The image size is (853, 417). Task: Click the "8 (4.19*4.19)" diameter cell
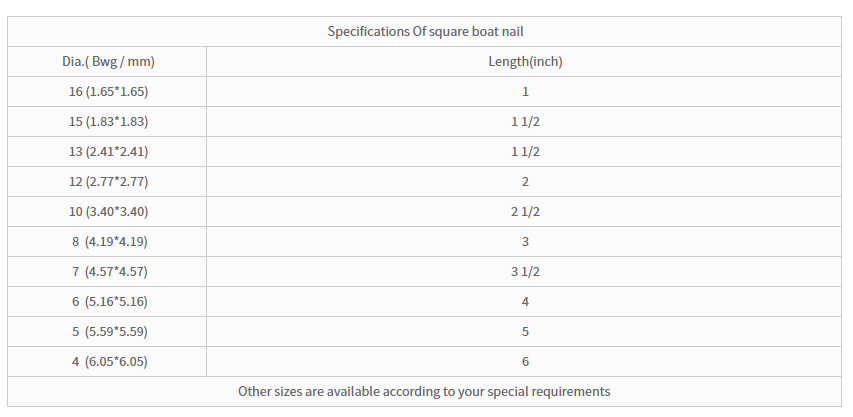[x=108, y=242]
